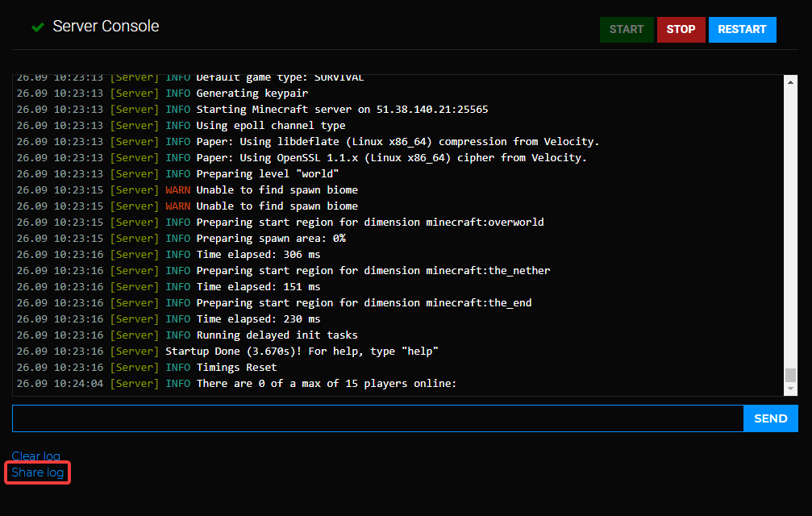Open the Share log link
This screenshot has height=516, width=812.
pyautogui.click(x=37, y=472)
